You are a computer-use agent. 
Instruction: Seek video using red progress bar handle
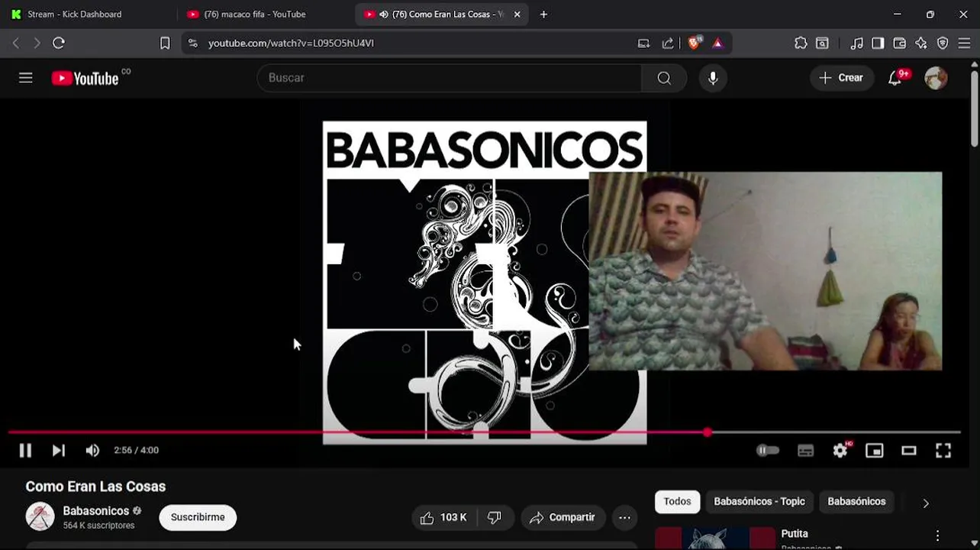tap(708, 432)
